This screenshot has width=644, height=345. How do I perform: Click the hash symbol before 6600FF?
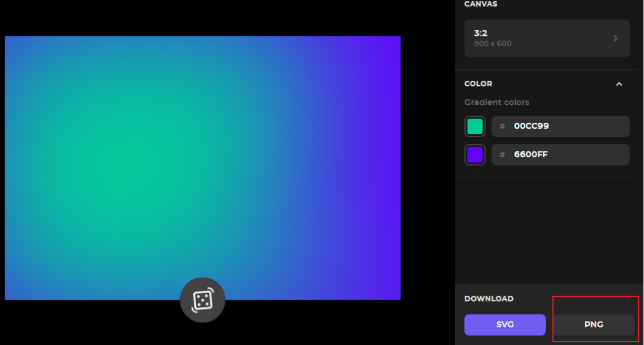click(x=502, y=155)
